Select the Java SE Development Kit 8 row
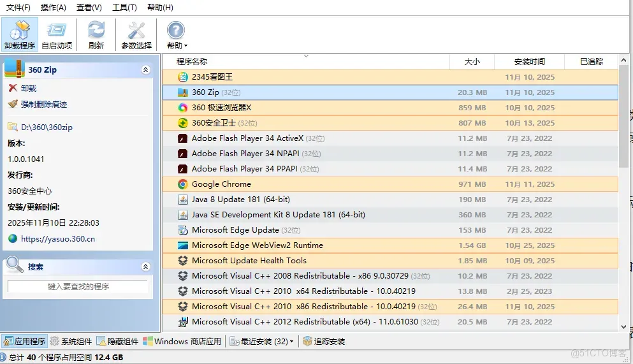 coord(390,215)
